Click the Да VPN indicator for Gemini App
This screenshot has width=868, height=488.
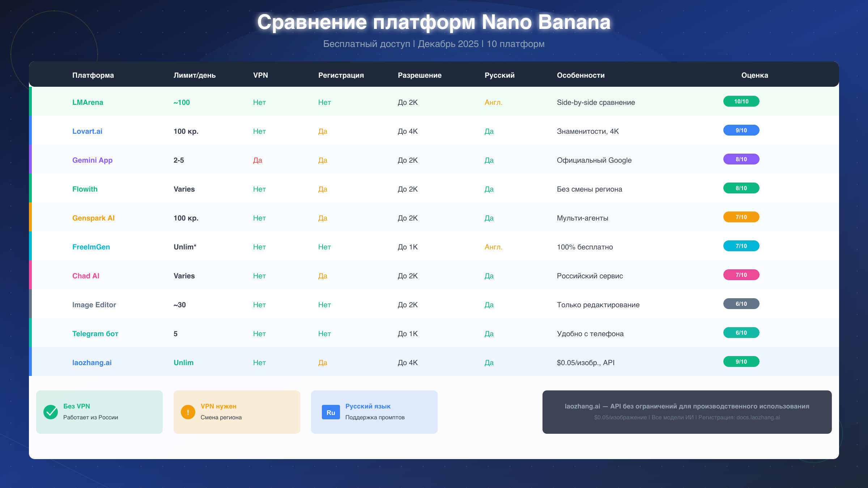[258, 160]
